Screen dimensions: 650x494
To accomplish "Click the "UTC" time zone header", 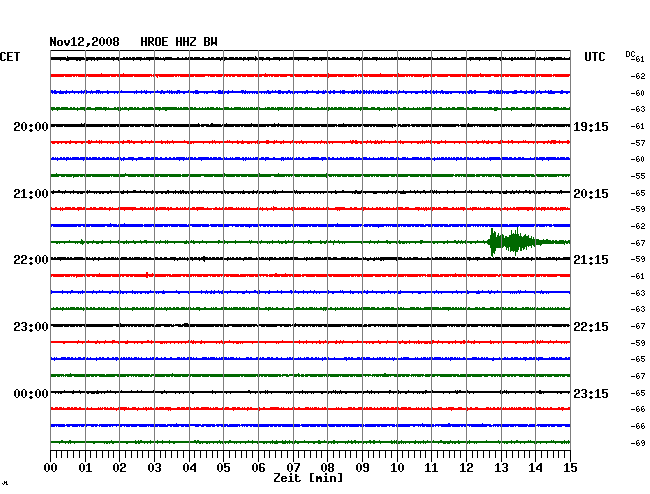I will [x=594, y=57].
